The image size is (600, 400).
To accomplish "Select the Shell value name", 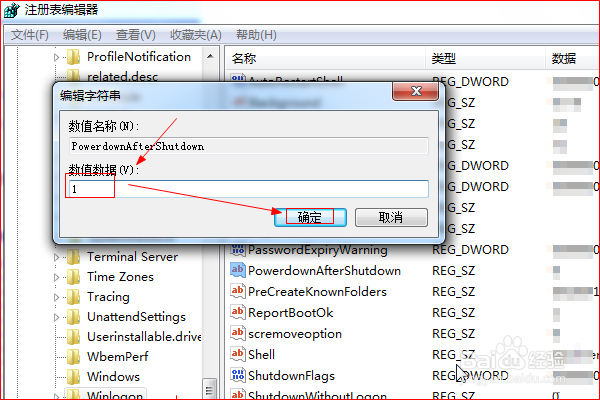I will pyautogui.click(x=261, y=354).
